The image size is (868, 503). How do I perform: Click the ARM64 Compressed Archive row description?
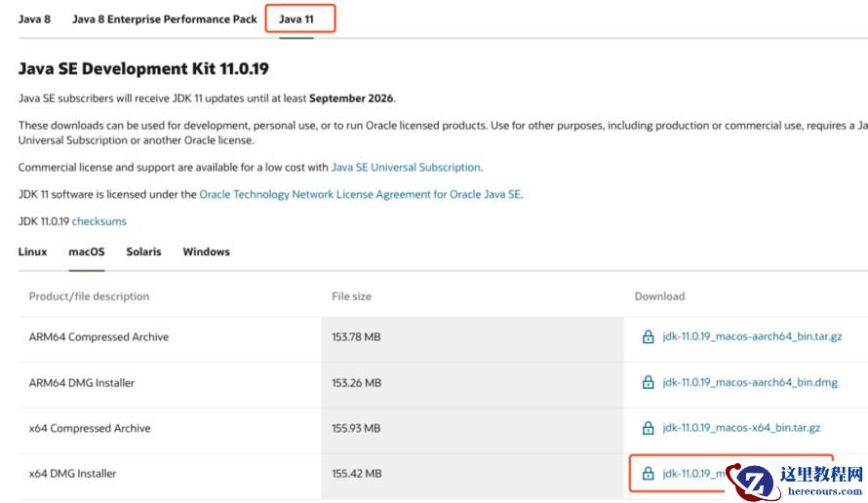tap(99, 337)
